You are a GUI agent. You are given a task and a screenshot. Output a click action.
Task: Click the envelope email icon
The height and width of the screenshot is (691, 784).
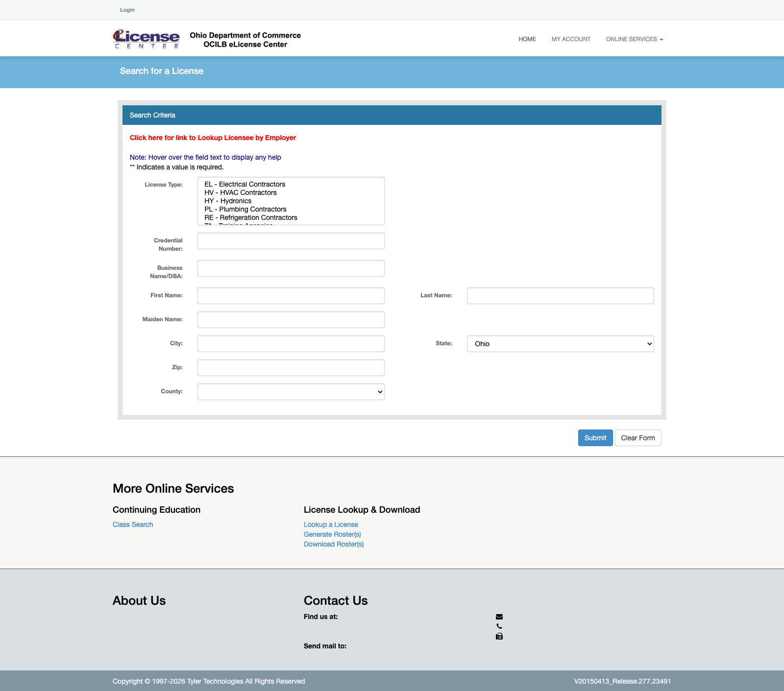coord(499,617)
